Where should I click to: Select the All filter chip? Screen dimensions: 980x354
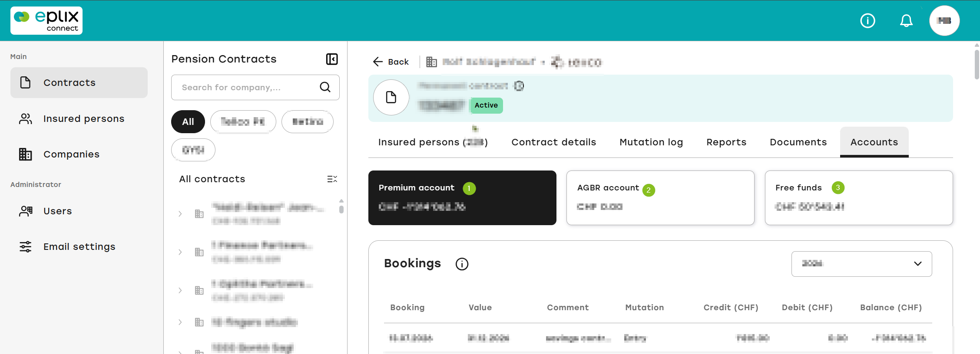(188, 121)
